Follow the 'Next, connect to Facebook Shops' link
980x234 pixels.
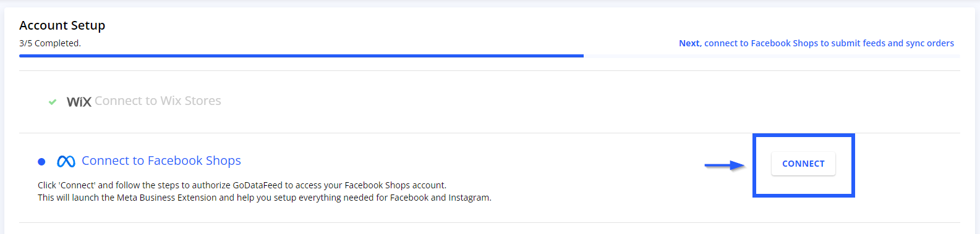pyautogui.click(x=816, y=43)
